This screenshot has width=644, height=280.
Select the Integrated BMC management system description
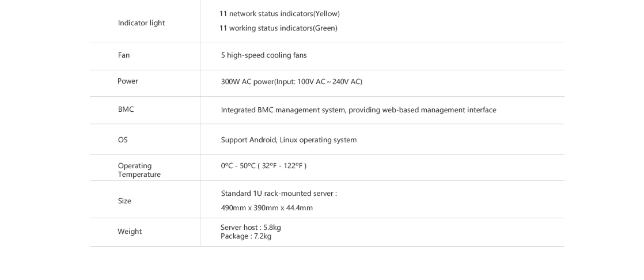358,110
